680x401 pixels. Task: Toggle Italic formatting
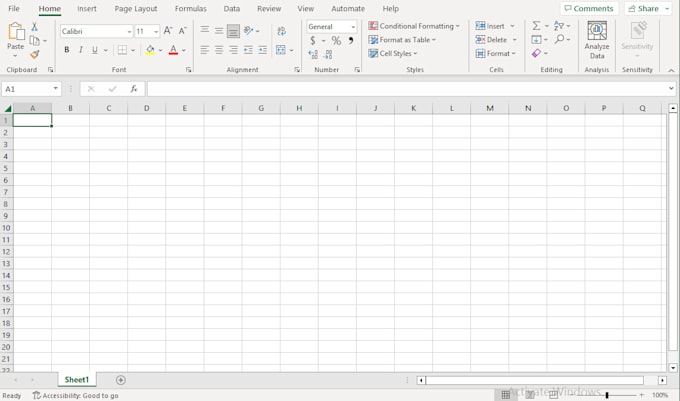[x=81, y=50]
